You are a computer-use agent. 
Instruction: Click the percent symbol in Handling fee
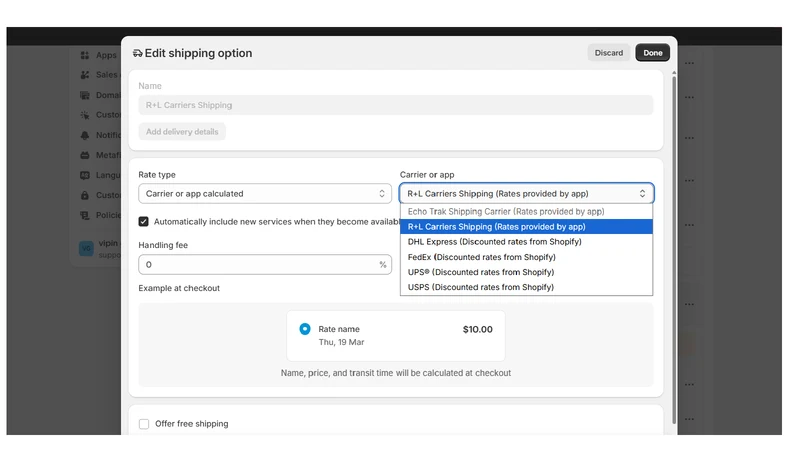coord(383,264)
